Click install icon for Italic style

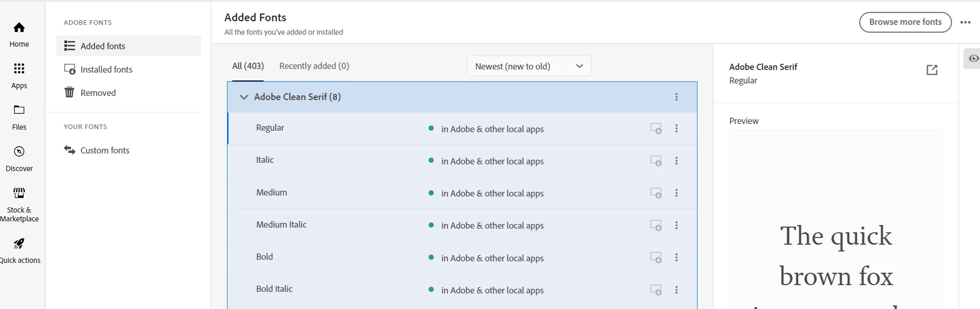tap(656, 161)
